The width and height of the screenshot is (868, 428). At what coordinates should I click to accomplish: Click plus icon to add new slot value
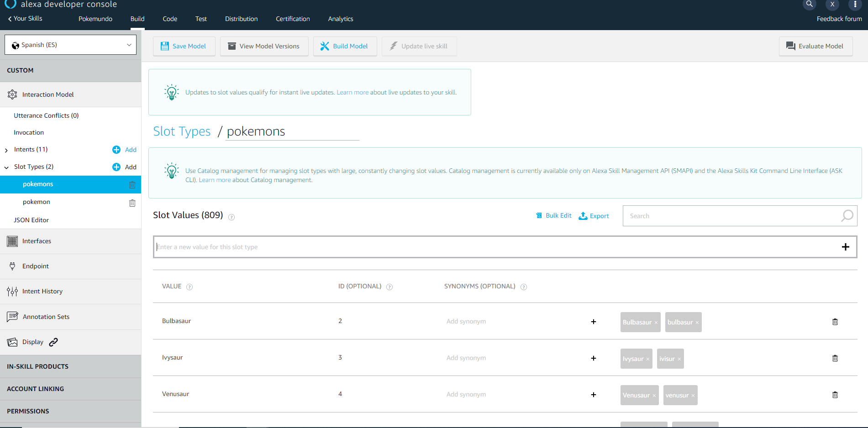click(x=845, y=247)
